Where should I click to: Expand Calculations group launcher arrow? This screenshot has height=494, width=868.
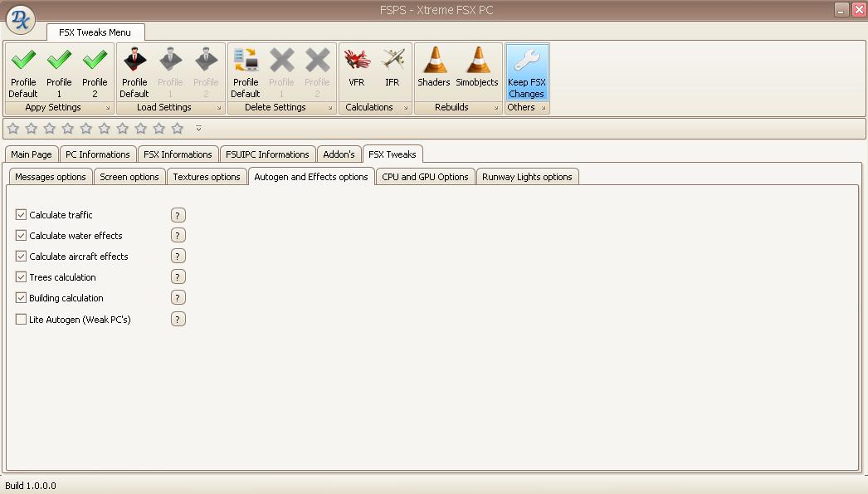(x=406, y=108)
